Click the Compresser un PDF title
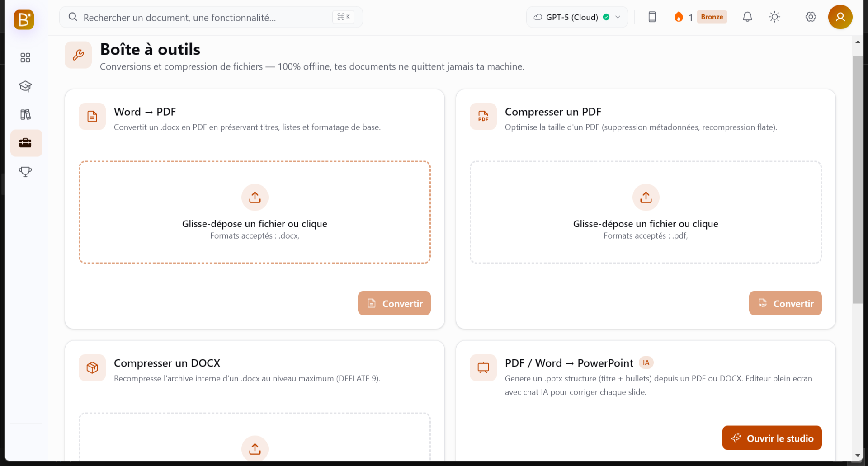 [553, 112]
